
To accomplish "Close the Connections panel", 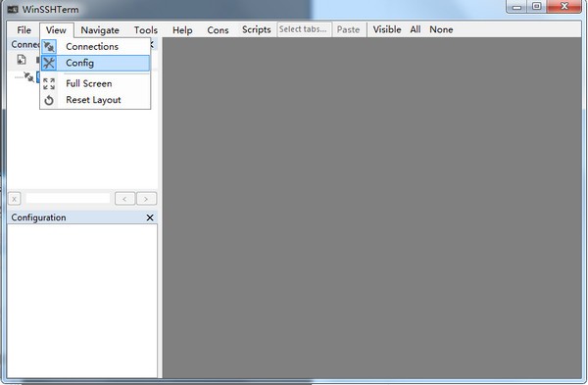I will click(152, 45).
